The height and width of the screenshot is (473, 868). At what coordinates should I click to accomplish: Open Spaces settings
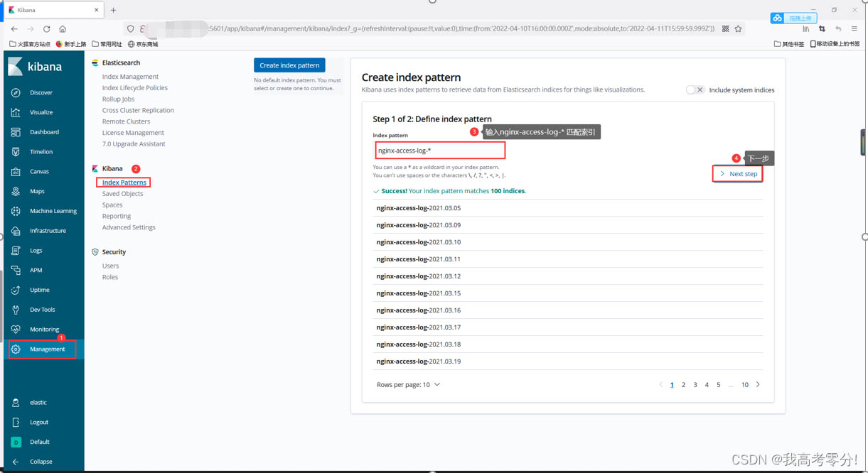112,205
